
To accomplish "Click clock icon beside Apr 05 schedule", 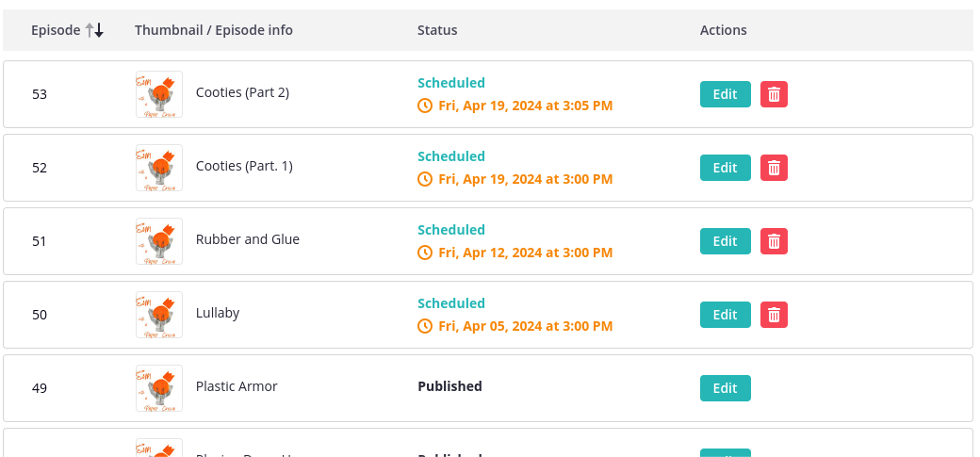I will click(x=425, y=326).
